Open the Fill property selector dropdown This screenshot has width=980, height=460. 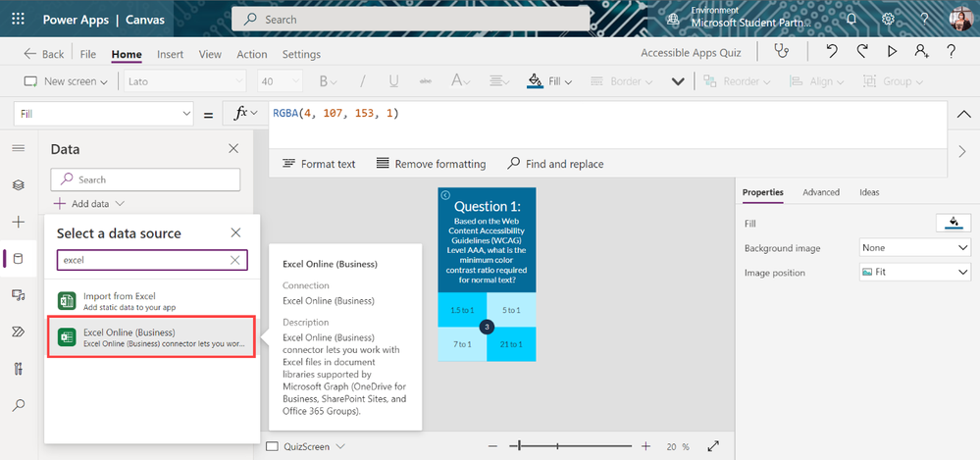click(103, 113)
